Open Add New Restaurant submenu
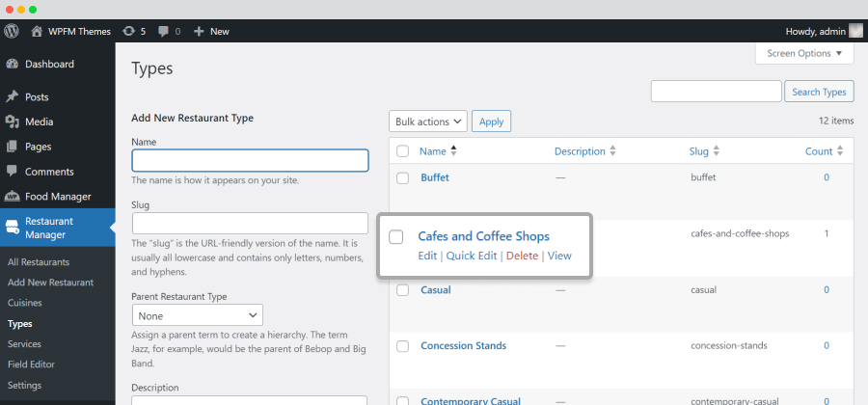The width and height of the screenshot is (868, 405). click(x=50, y=283)
